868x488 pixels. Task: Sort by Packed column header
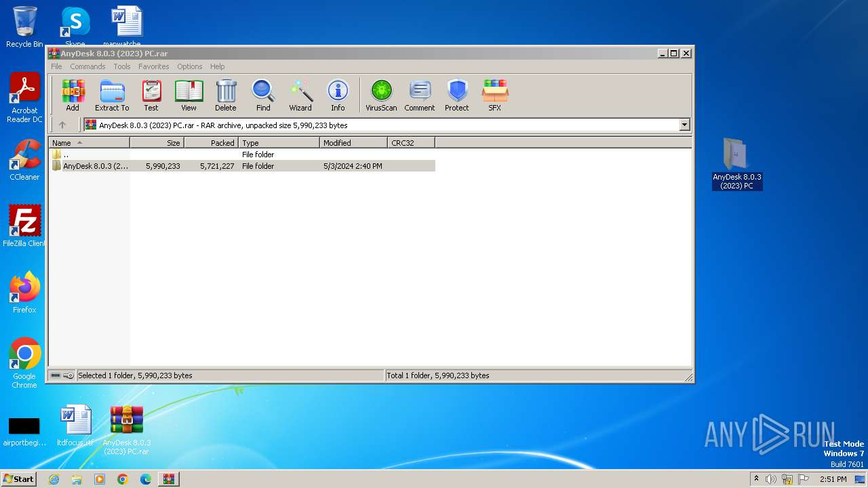coord(211,142)
